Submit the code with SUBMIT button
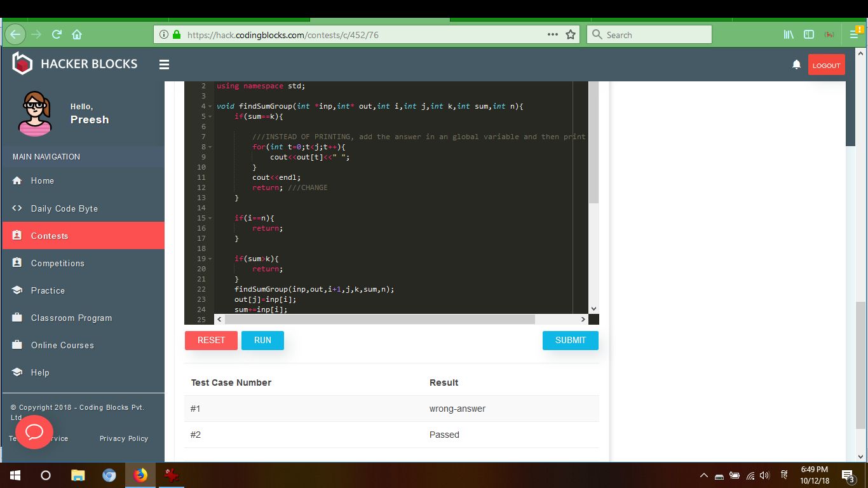This screenshot has width=868, height=488. [x=570, y=341]
